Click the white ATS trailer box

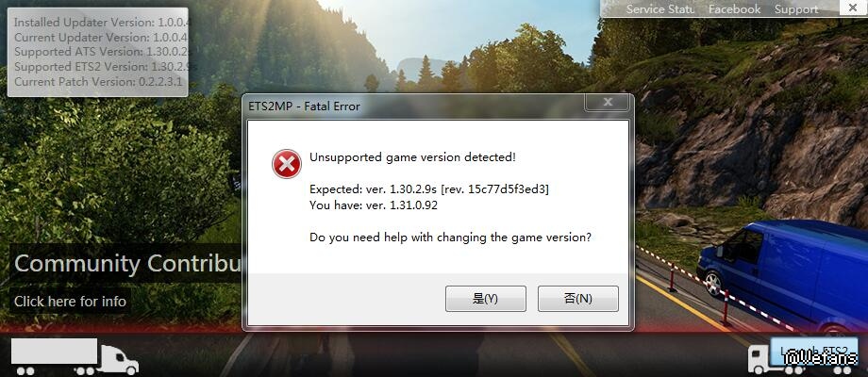point(55,351)
